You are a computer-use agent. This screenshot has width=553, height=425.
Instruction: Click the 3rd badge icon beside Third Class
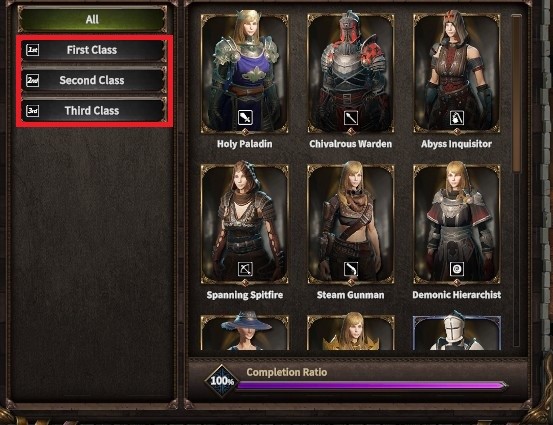[32, 111]
